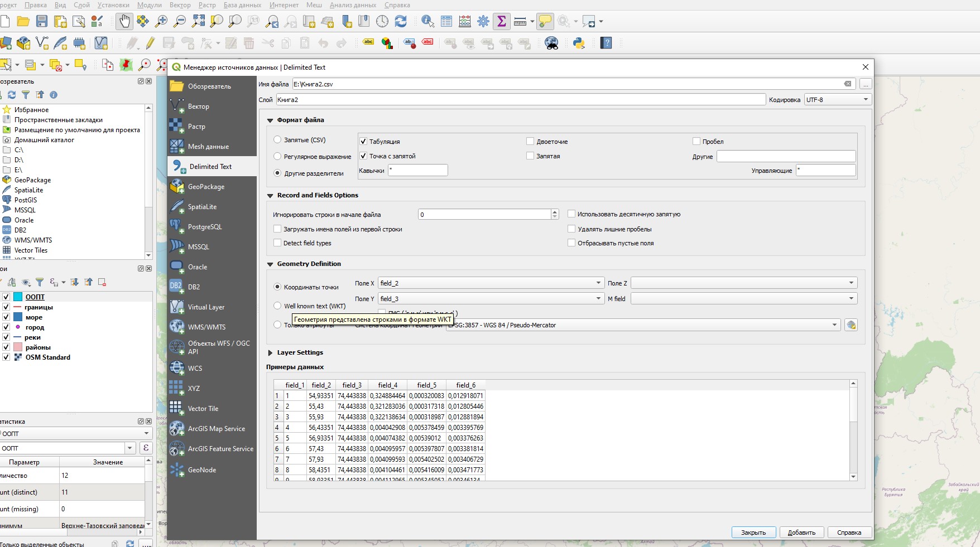Open the Кодировка UTF-8 encoding dropdown
The height and width of the screenshot is (547, 980).
pos(837,100)
